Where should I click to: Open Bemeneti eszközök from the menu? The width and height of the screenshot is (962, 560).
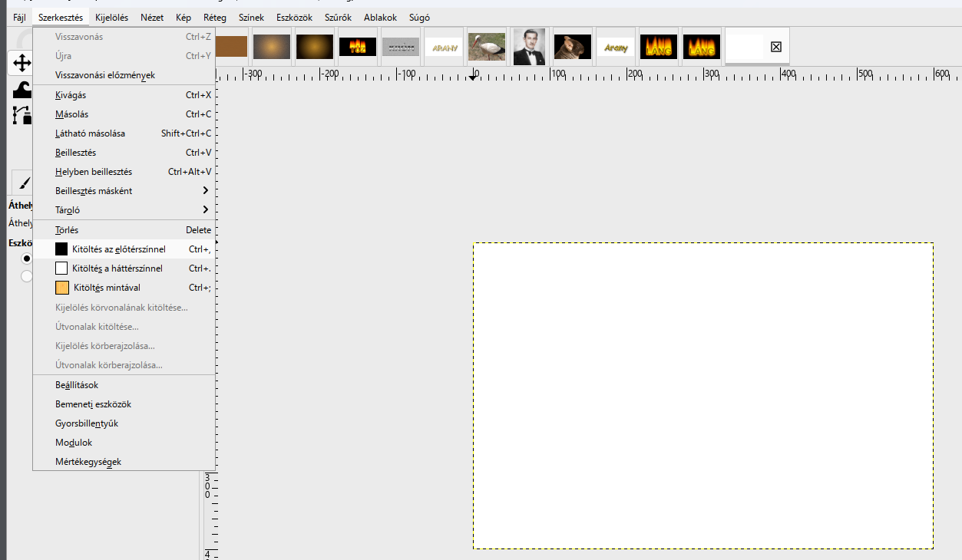pyautogui.click(x=124, y=404)
